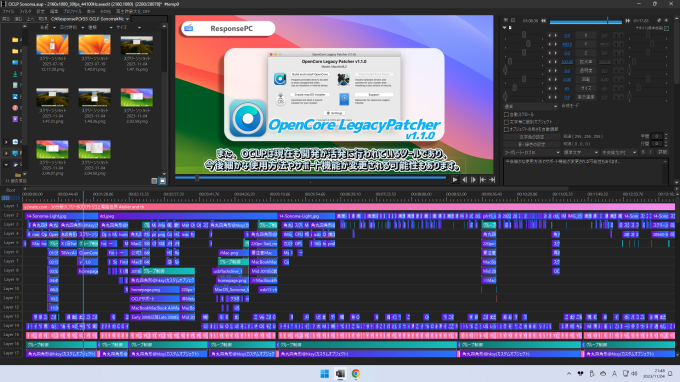Enable the 自動スクロール checkbox
Image resolution: width=680 pixels, height=382 pixels.
[506, 114]
